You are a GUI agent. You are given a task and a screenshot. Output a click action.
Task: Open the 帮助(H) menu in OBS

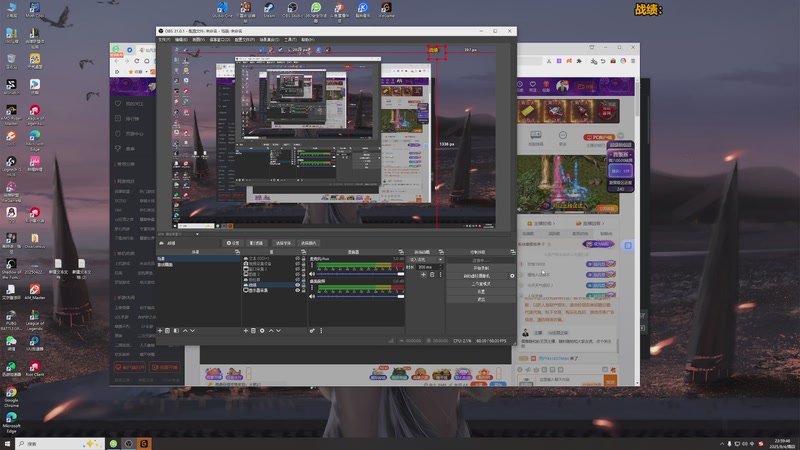[x=308, y=39]
